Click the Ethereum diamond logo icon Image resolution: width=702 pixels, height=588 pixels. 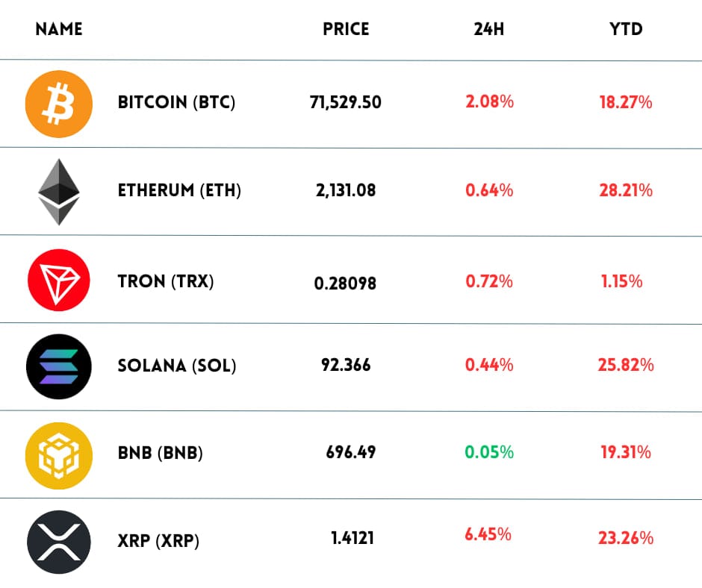[59, 192]
